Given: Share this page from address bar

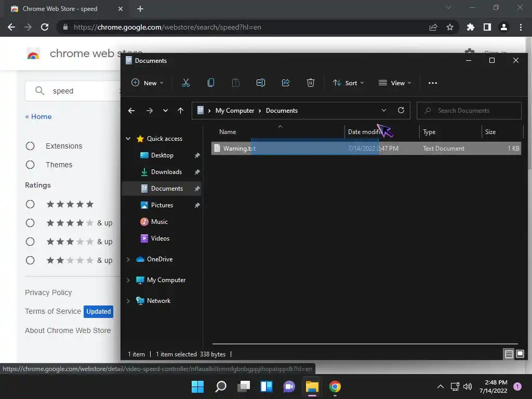Looking at the screenshot, I should (x=433, y=27).
